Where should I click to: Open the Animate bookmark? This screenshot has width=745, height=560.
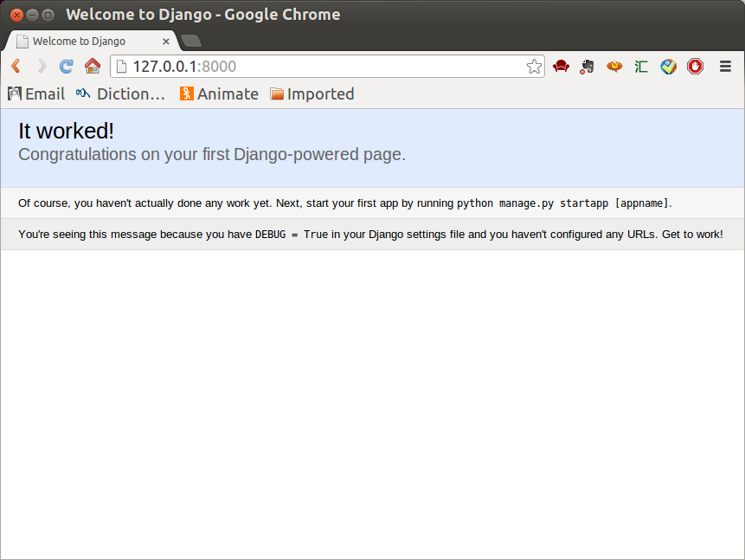tap(219, 93)
